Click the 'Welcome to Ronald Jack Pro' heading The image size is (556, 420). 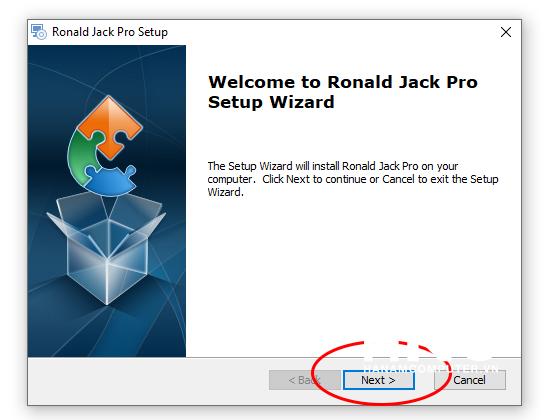343,82
